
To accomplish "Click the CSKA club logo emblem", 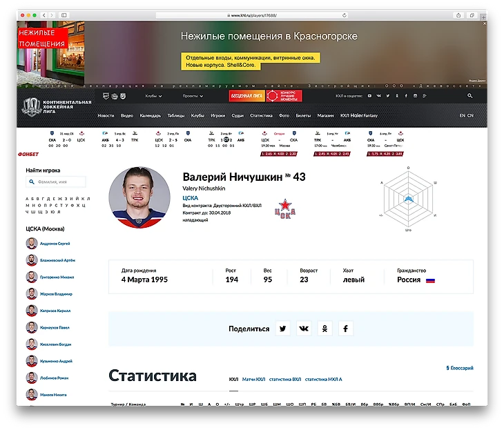I will (285, 207).
